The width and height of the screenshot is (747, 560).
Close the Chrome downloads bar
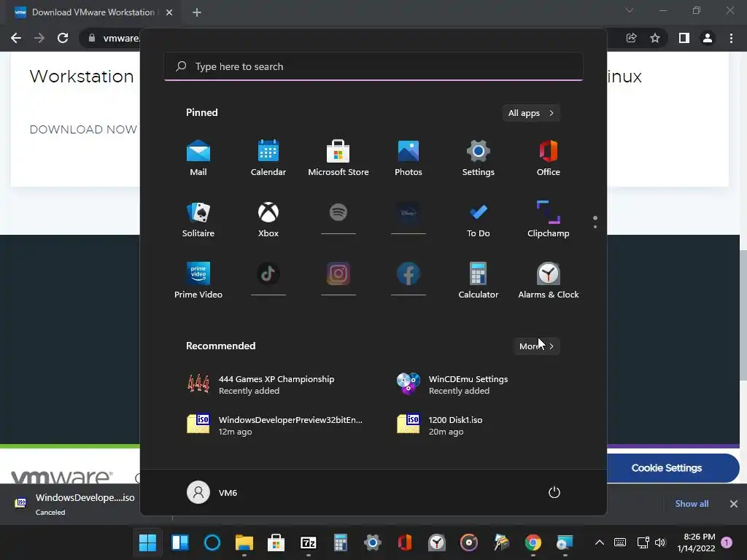point(734,504)
